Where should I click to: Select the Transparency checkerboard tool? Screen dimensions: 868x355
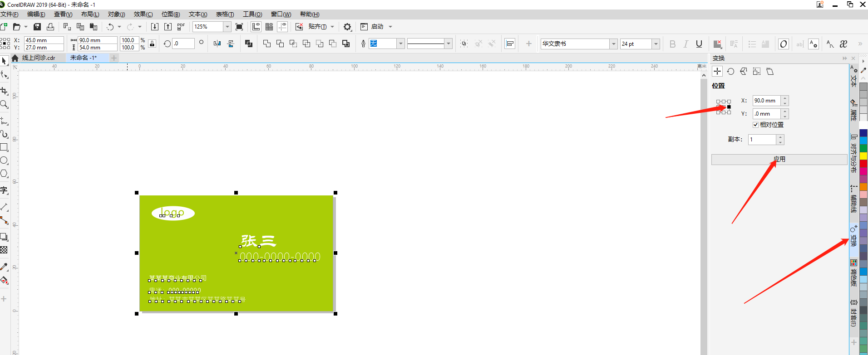point(4,250)
